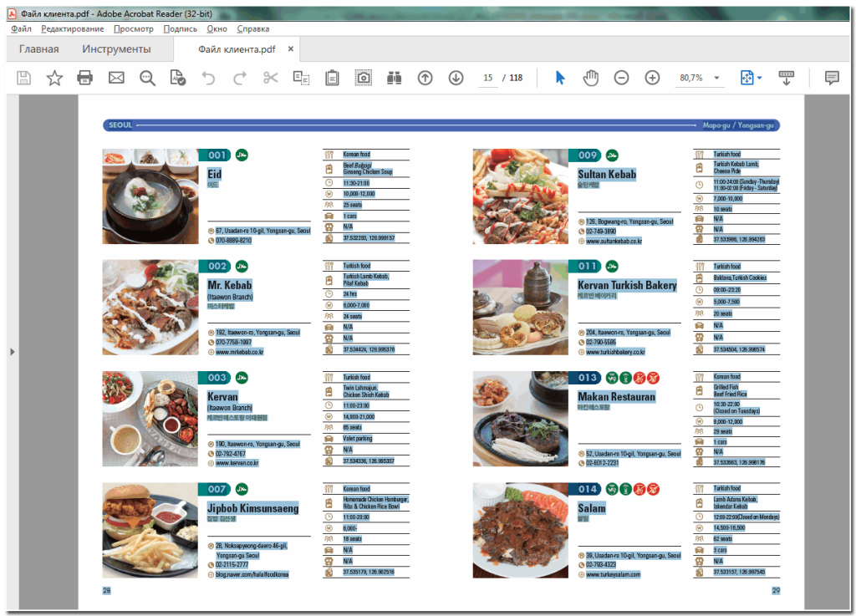Zoom in with the plus button
Viewport: 856px width, 616px height.
652,78
